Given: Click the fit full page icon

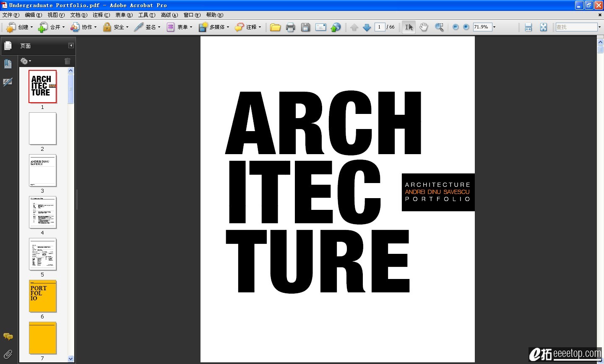Looking at the screenshot, I should coord(543,27).
